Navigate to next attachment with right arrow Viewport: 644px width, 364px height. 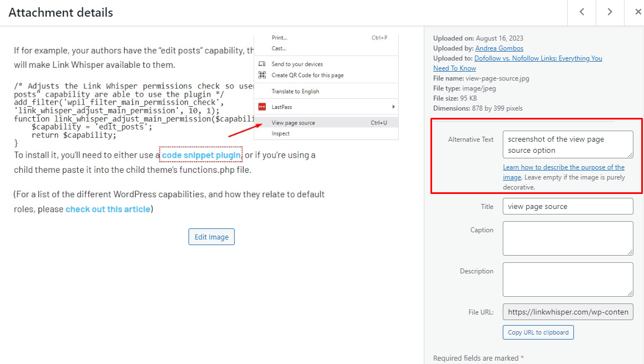(x=610, y=12)
